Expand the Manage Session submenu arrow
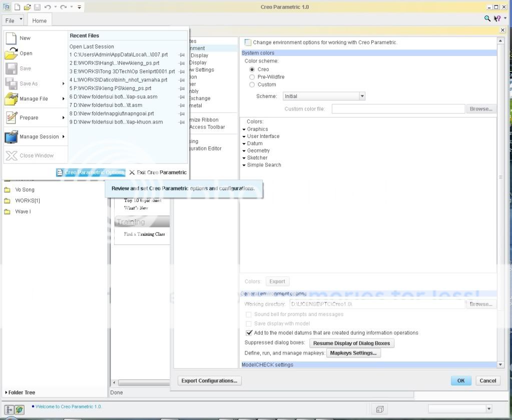This screenshot has width=512, height=420. click(64, 136)
